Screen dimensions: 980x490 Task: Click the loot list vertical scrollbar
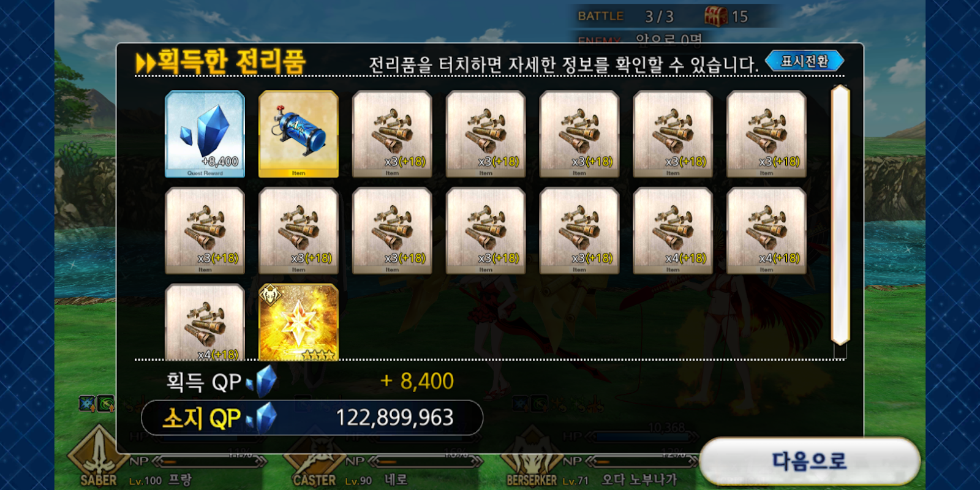[840, 216]
